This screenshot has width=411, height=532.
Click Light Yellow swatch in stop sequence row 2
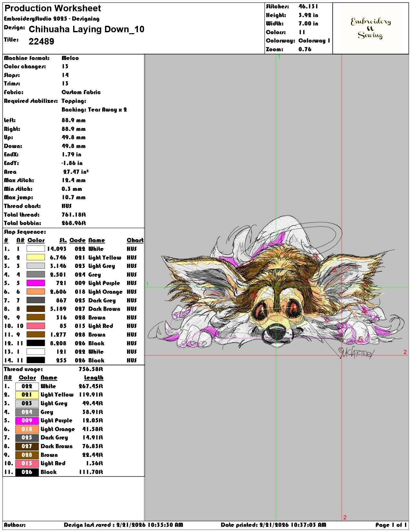click(35, 257)
